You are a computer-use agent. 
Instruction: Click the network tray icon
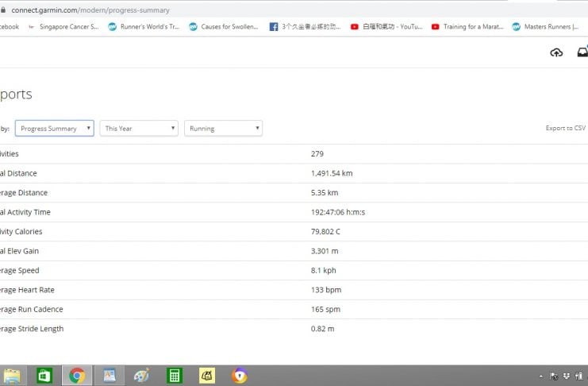[579, 376]
